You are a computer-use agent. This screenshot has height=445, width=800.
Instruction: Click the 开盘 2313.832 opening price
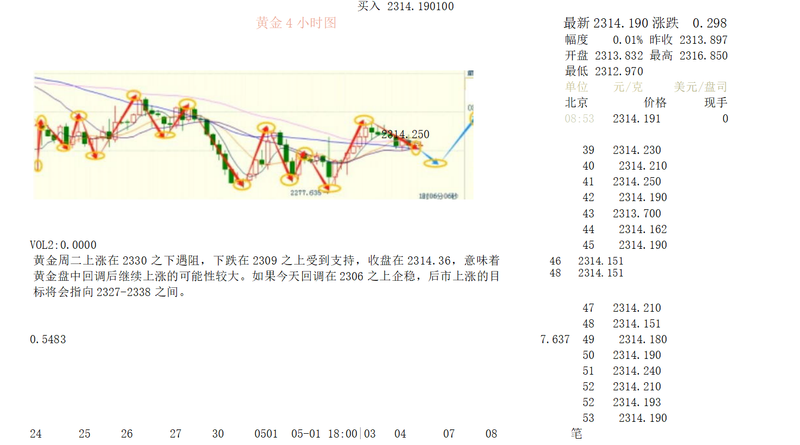tap(604, 56)
